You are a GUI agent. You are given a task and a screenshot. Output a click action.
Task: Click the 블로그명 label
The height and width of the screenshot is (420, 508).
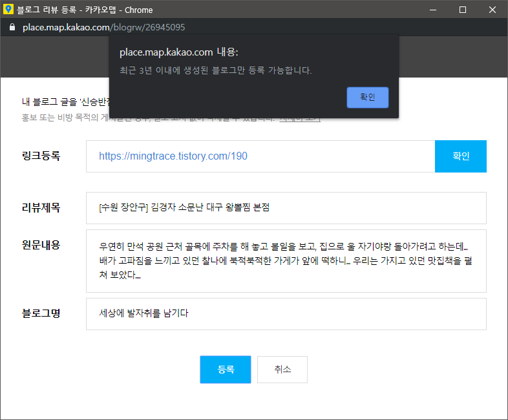(x=41, y=313)
